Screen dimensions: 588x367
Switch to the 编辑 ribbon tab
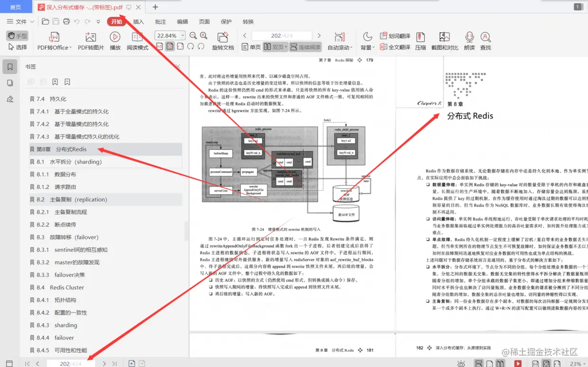click(x=183, y=21)
